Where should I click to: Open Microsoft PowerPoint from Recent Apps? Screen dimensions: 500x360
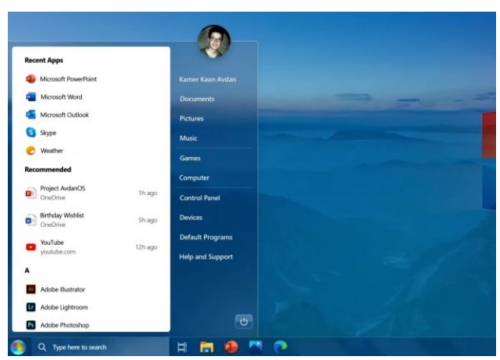pos(61,79)
